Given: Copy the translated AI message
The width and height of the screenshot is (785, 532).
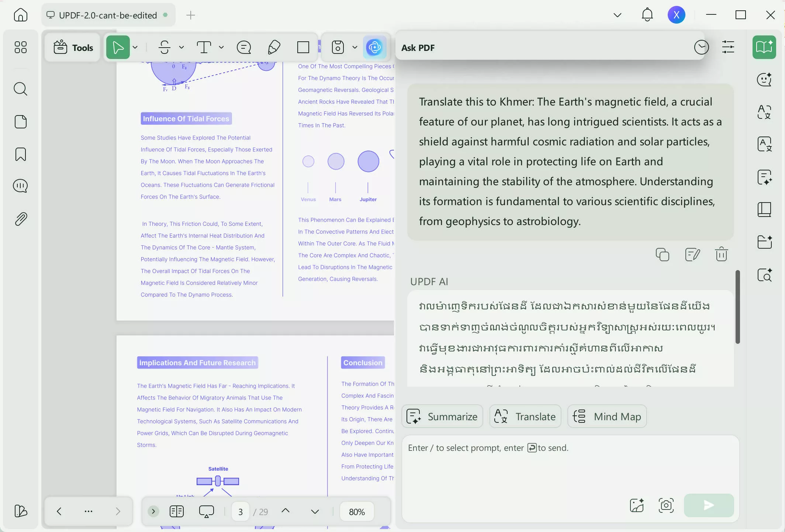Looking at the screenshot, I should coord(662,254).
